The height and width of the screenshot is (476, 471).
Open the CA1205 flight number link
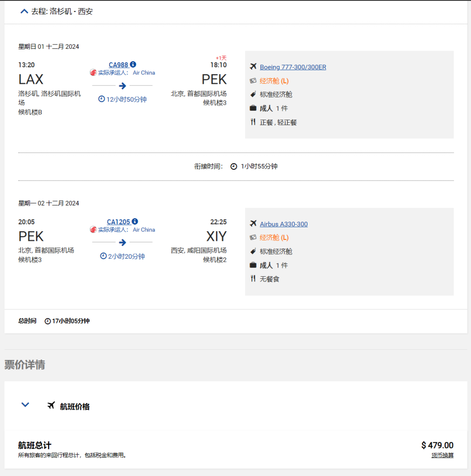click(118, 222)
